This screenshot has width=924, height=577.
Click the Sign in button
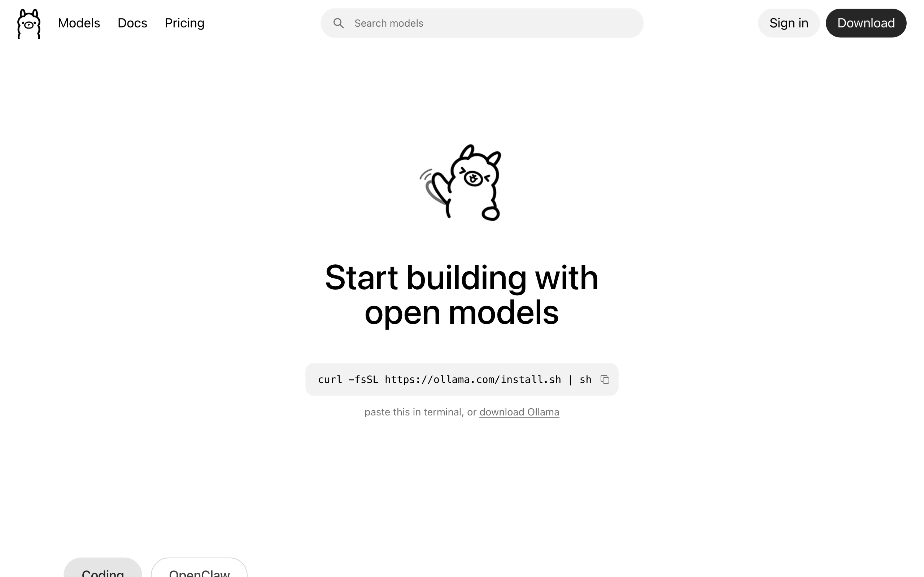click(x=788, y=23)
